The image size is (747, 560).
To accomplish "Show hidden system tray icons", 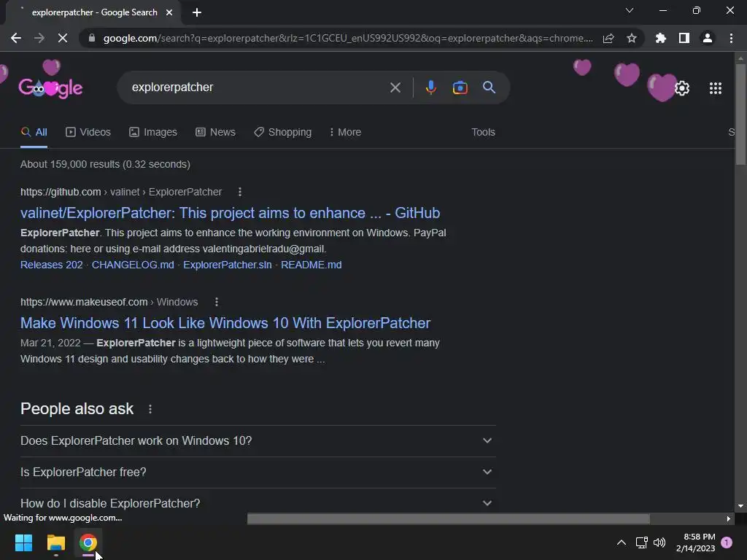I will pyautogui.click(x=622, y=542).
